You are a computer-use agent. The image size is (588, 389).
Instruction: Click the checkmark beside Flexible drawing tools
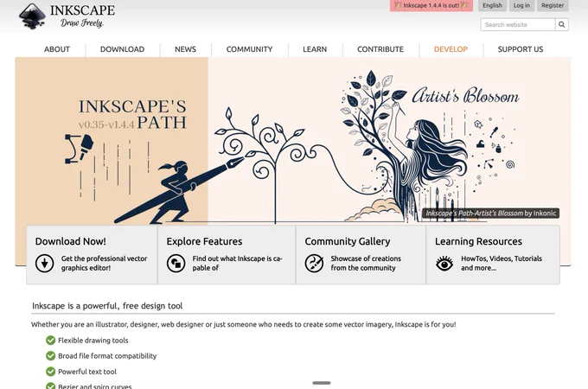[51, 341]
